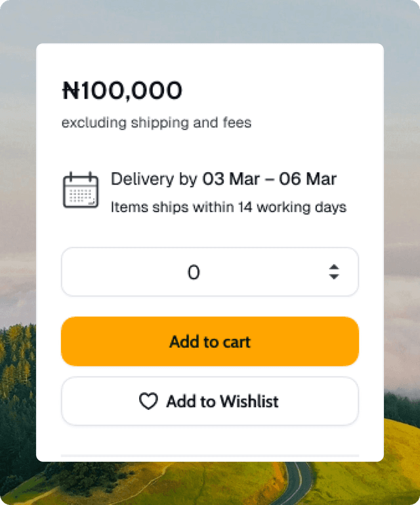Click the sky area above the product card
Viewport: 420px width, 505px height.
pos(210,20)
